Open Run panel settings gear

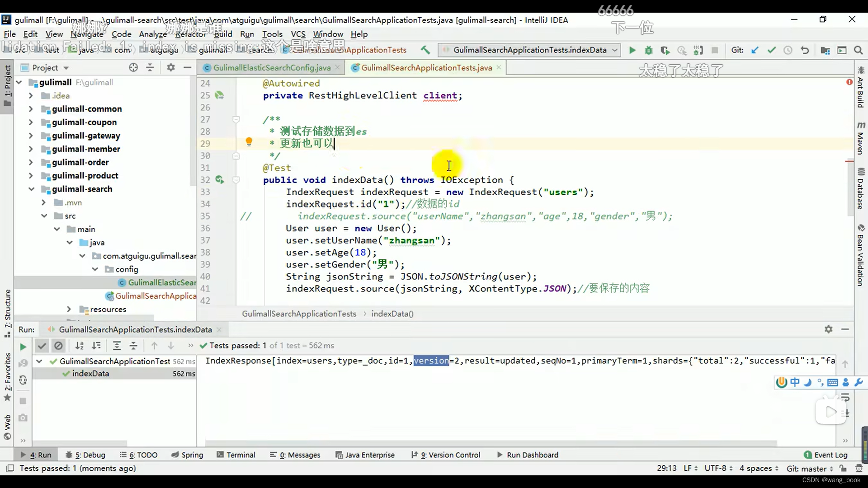828,329
